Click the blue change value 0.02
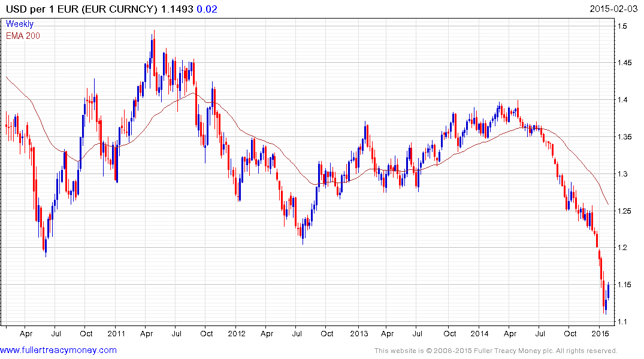Viewport: 644px width, 359px height. (x=207, y=9)
